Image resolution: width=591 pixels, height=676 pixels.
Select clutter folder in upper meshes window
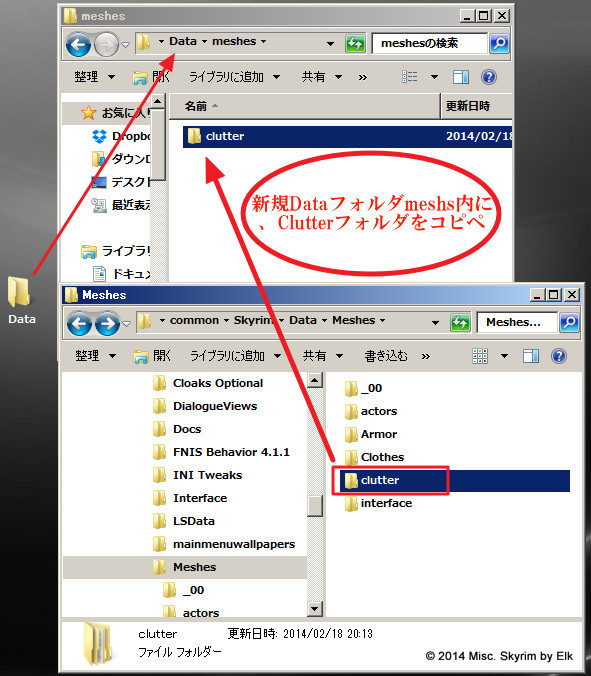coord(347,136)
